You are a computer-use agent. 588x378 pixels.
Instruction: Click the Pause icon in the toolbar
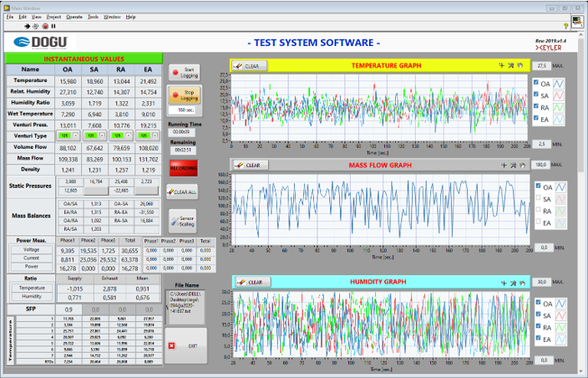pos(53,26)
